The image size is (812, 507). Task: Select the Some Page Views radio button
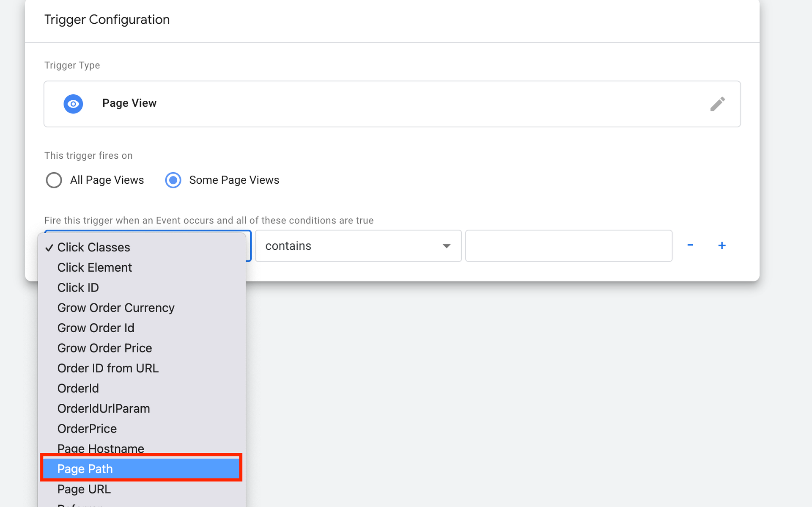[173, 180]
